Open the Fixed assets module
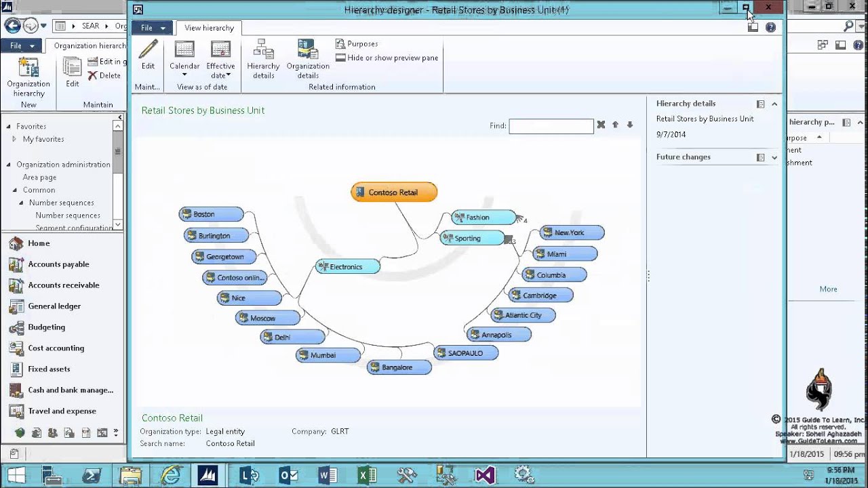 point(49,369)
